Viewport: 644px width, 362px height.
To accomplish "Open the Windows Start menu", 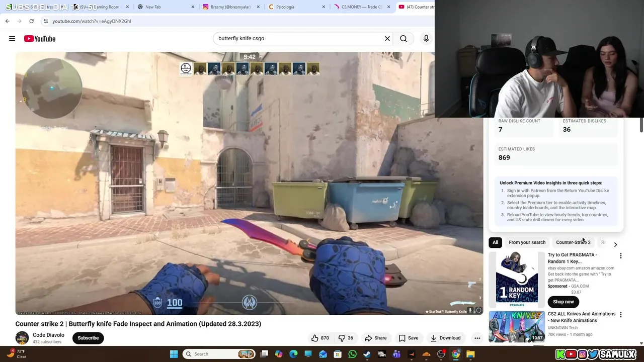I will 174,354.
